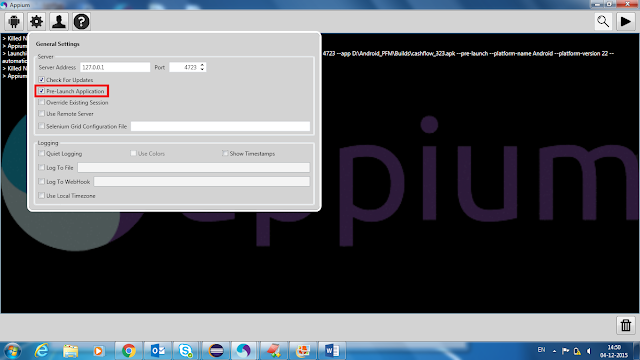Click the taskbar clock showing 14:50

[x=614, y=351]
